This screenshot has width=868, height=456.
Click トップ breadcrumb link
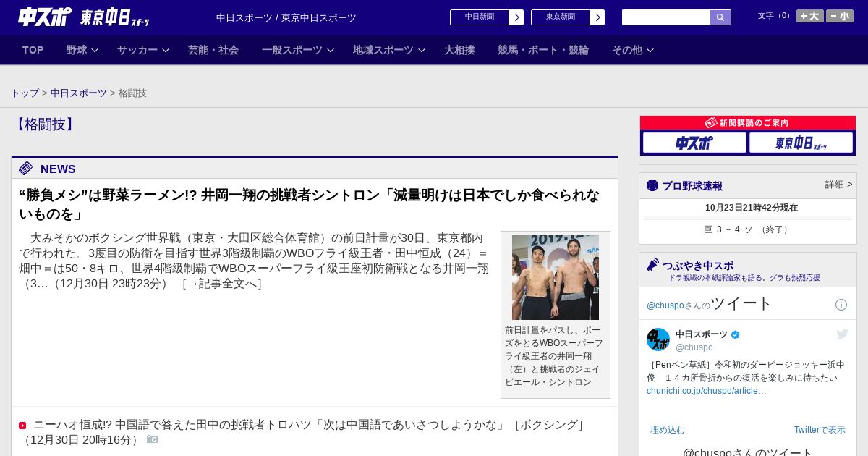[x=25, y=93]
